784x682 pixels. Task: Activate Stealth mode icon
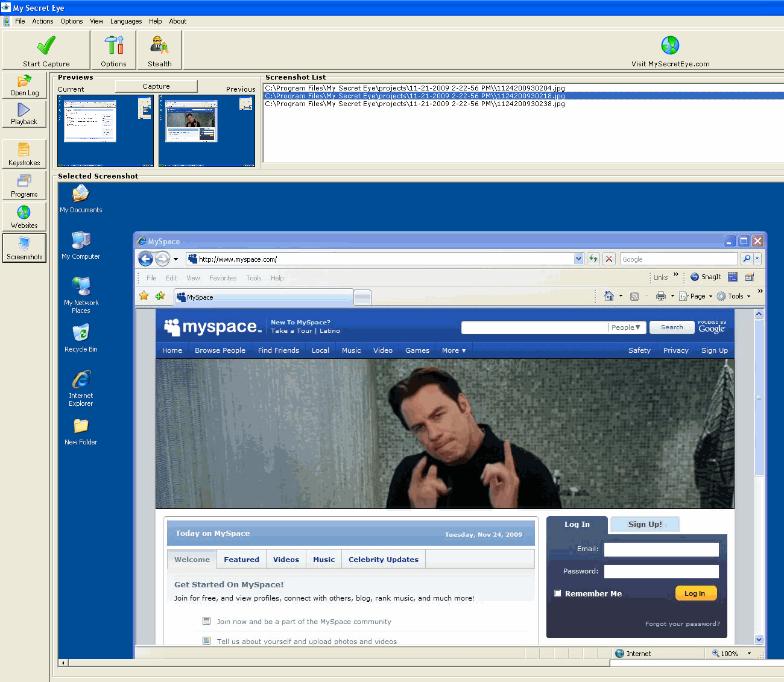click(159, 45)
